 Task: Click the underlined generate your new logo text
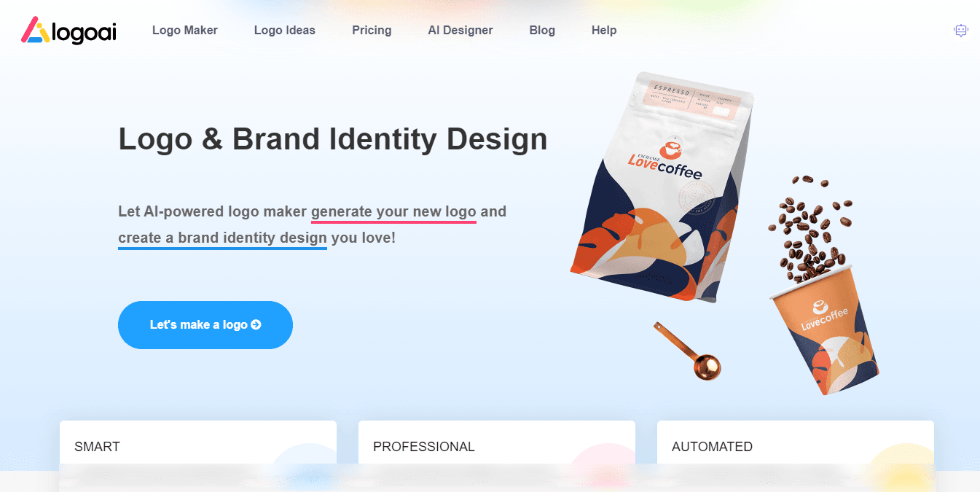(393, 212)
